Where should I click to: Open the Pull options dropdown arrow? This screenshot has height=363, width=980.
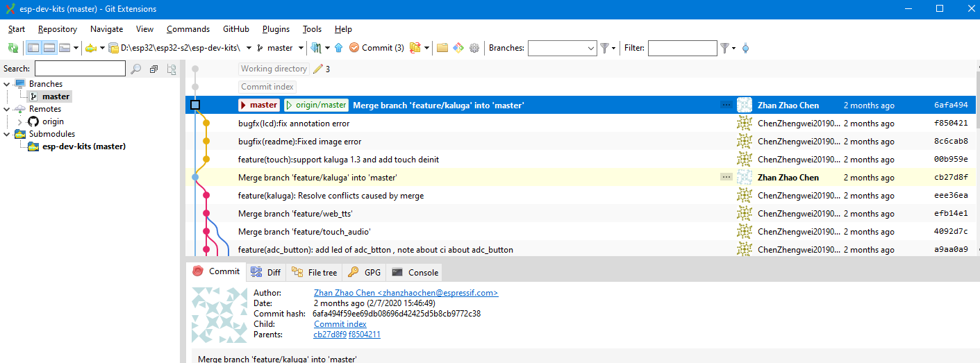(327, 48)
